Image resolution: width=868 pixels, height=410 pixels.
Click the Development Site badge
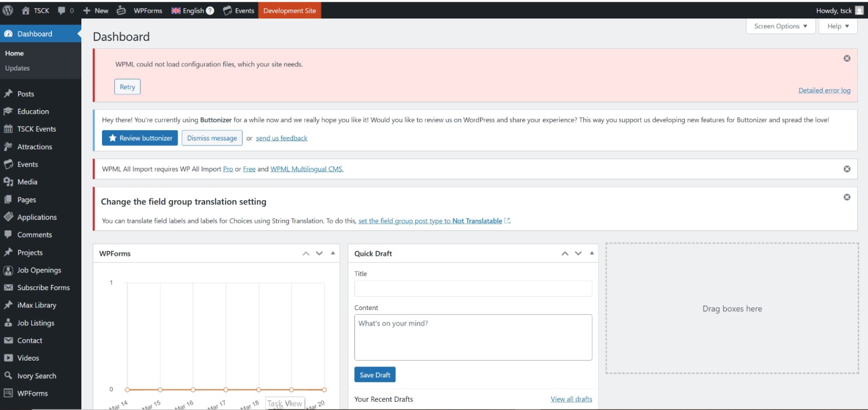290,10
